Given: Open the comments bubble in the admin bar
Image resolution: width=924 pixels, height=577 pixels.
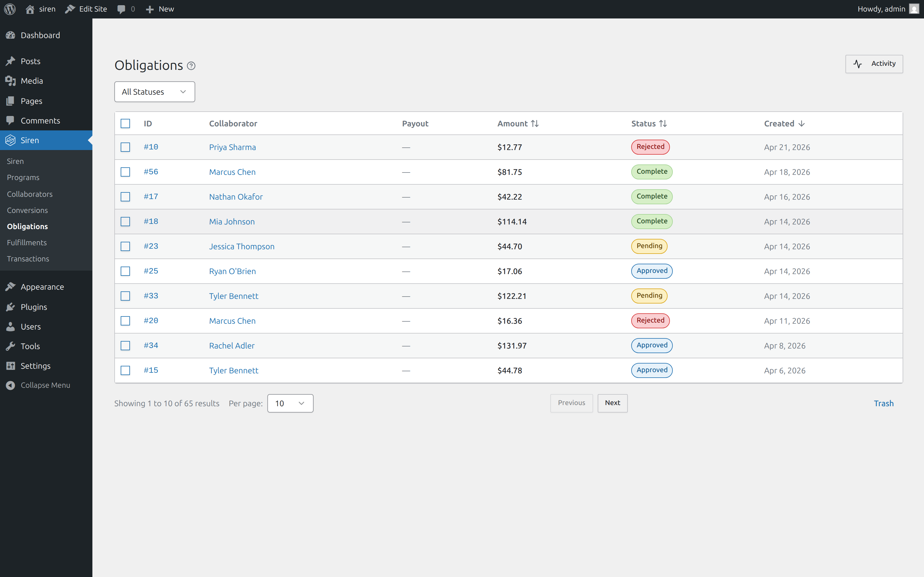Looking at the screenshot, I should coord(121,9).
